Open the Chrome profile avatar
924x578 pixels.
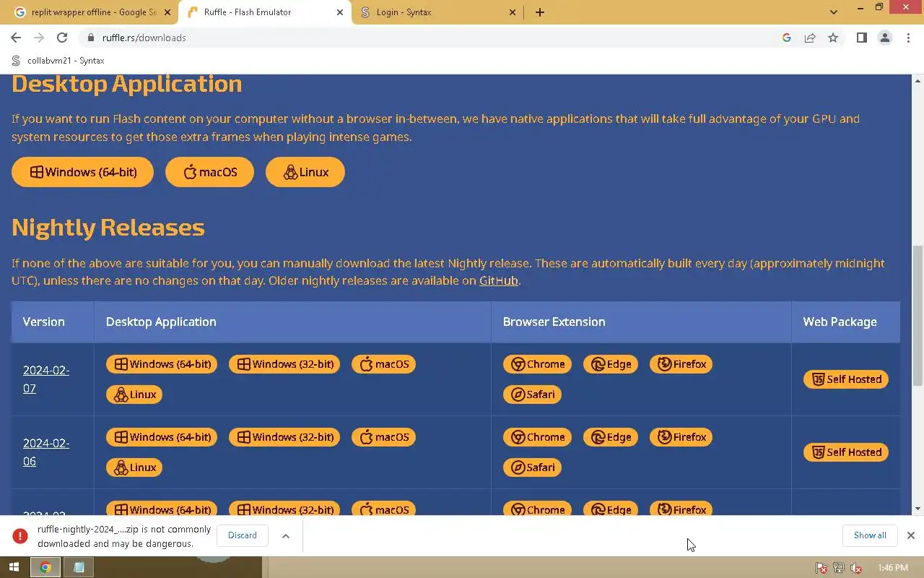coord(885,38)
